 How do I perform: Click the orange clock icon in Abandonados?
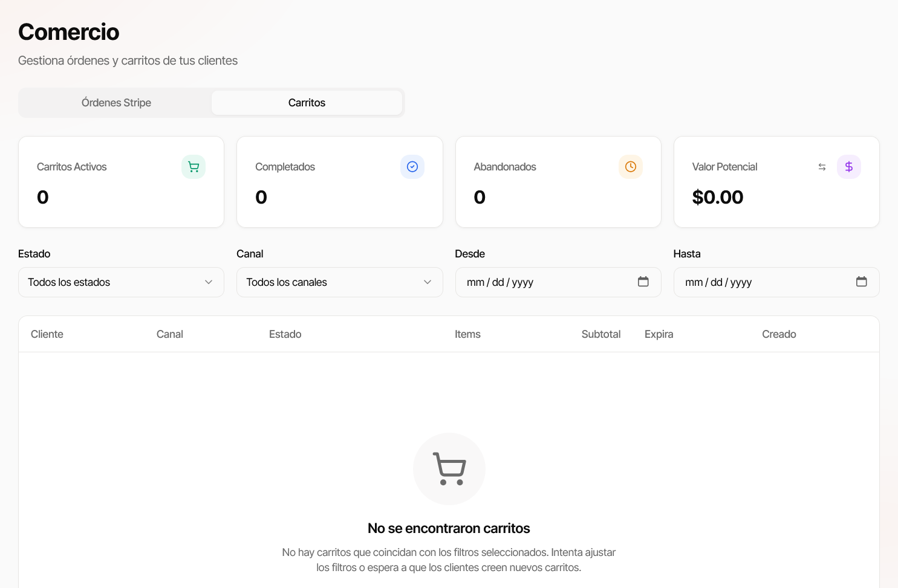(631, 167)
